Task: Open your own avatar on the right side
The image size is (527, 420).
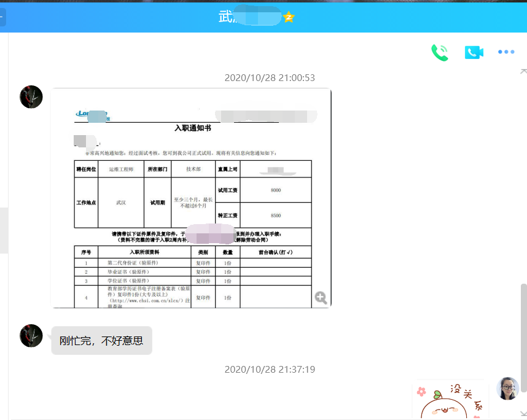Action: [507, 388]
